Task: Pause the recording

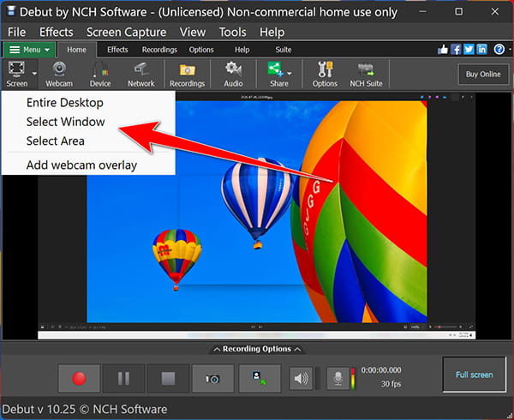Action: 123,378
